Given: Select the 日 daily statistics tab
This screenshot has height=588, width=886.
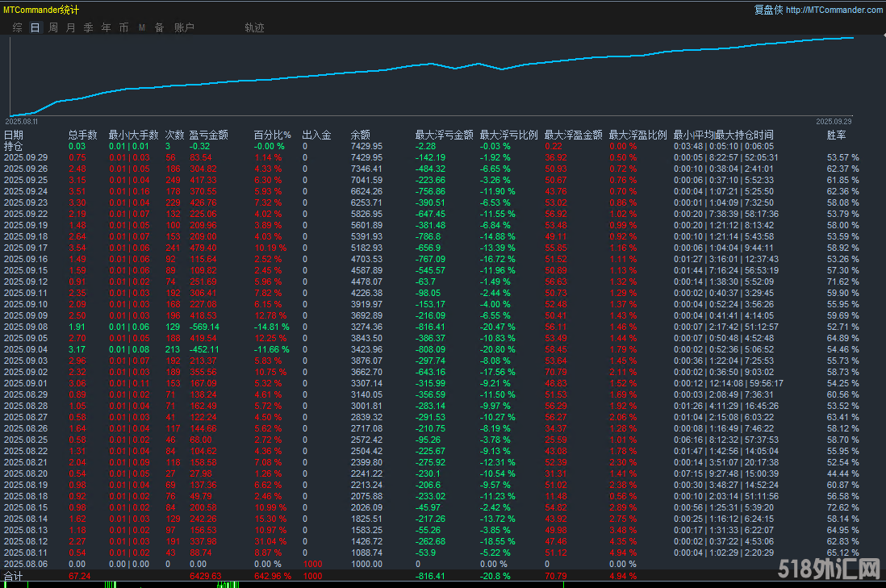Looking at the screenshot, I should click(x=36, y=27).
